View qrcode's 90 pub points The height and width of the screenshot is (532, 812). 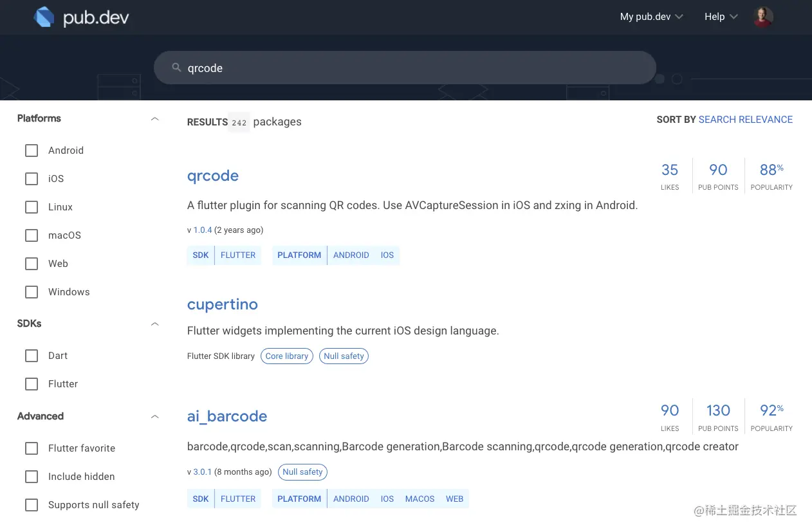pyautogui.click(x=718, y=176)
